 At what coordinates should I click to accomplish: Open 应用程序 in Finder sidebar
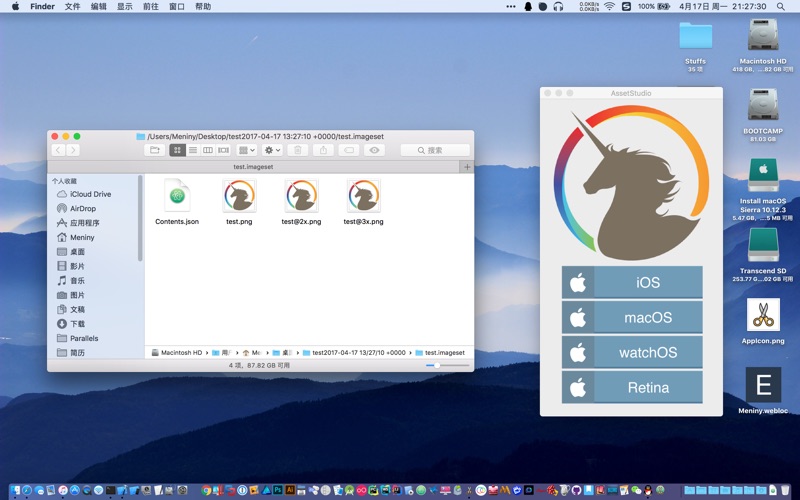coord(85,222)
